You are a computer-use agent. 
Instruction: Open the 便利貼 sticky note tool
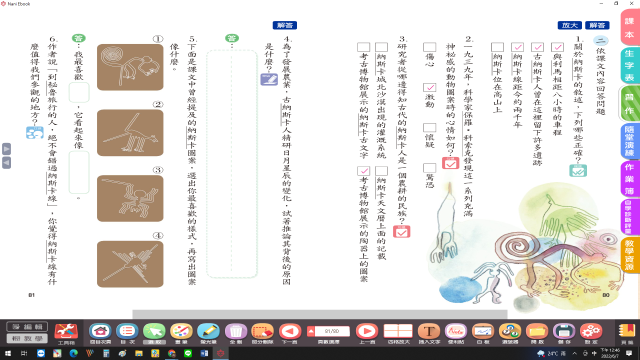click(456, 331)
